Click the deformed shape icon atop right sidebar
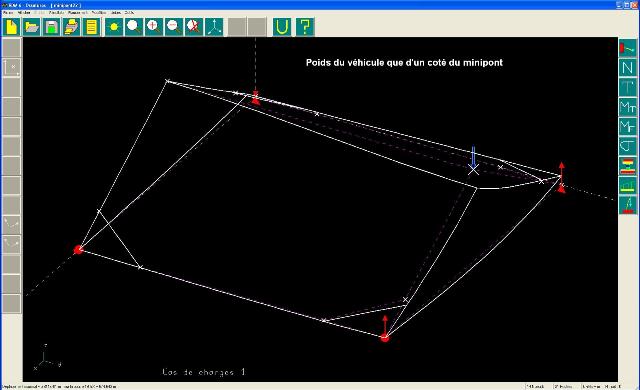This screenshot has height=390, width=640. 628,48
